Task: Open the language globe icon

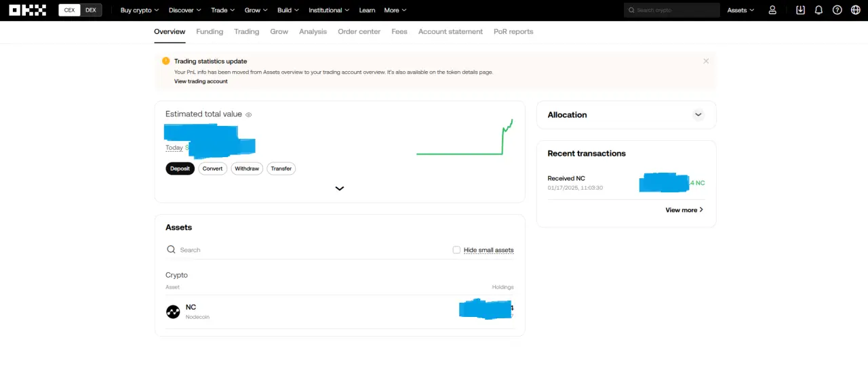Action: pos(855,10)
